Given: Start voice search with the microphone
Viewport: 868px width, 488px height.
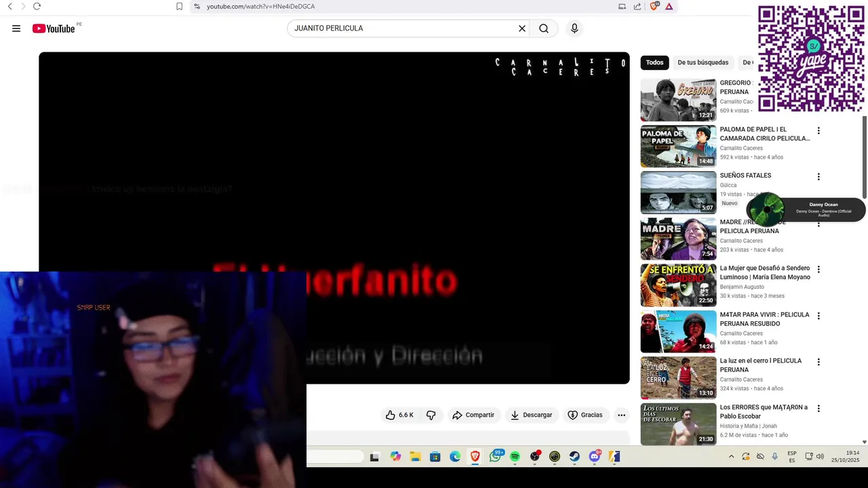Looking at the screenshot, I should click(x=574, y=28).
